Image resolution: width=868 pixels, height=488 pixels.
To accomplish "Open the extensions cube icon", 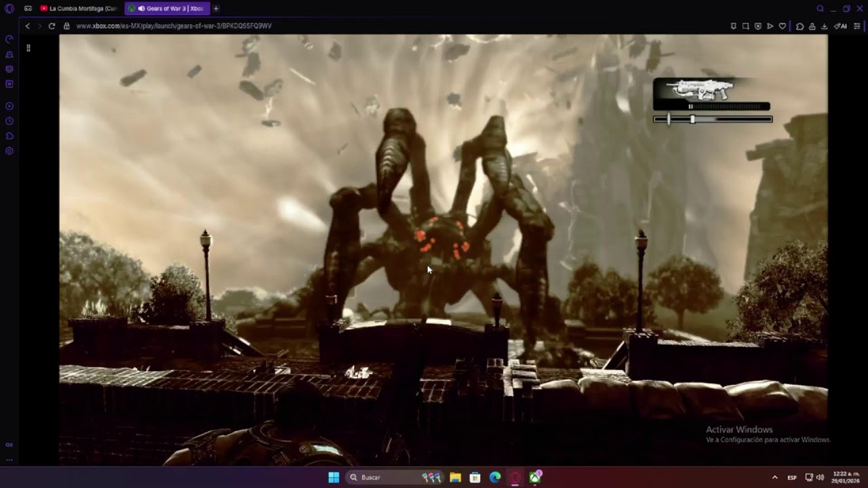I will (800, 26).
